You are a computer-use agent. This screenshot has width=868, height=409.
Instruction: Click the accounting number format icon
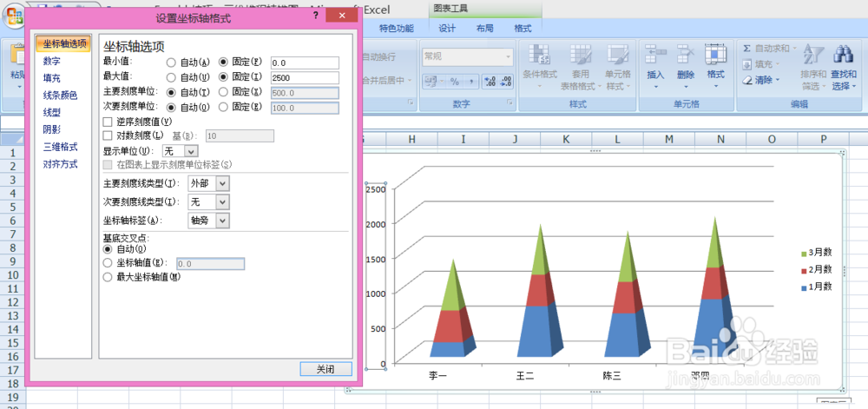[431, 82]
